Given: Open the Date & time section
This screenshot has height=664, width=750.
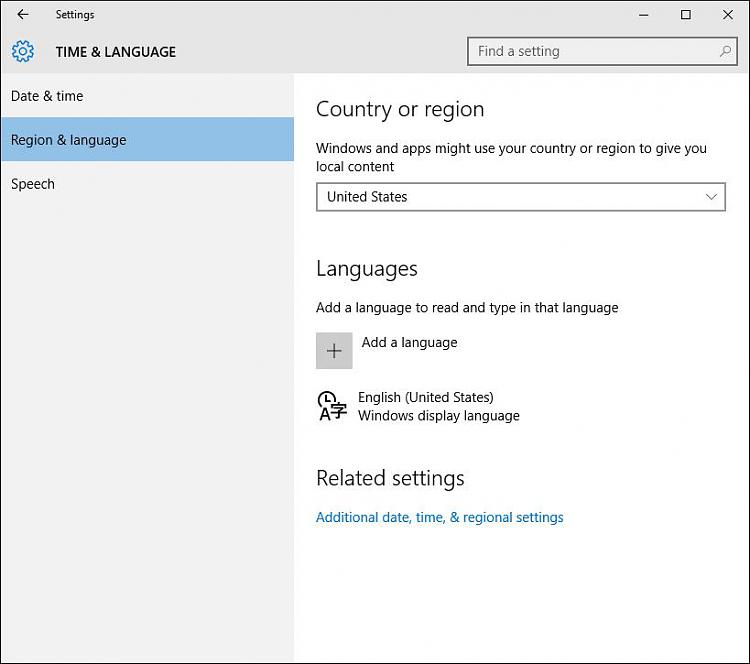Looking at the screenshot, I should [47, 96].
